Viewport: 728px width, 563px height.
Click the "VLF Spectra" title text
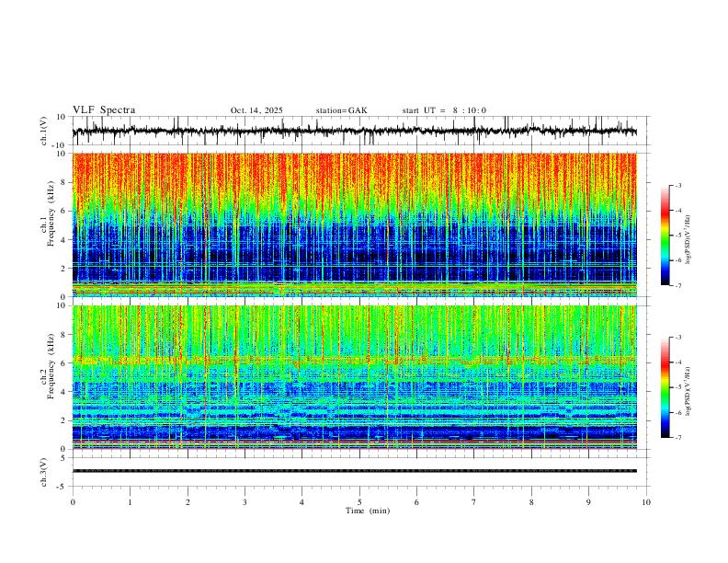[104, 110]
